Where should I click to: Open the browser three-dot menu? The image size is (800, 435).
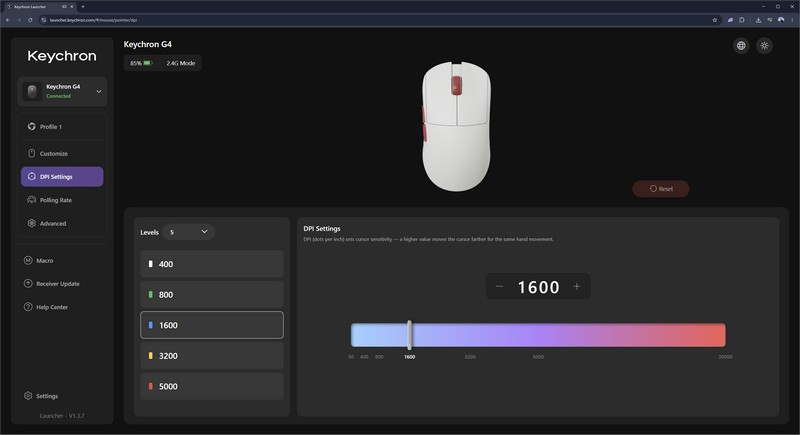click(x=792, y=20)
